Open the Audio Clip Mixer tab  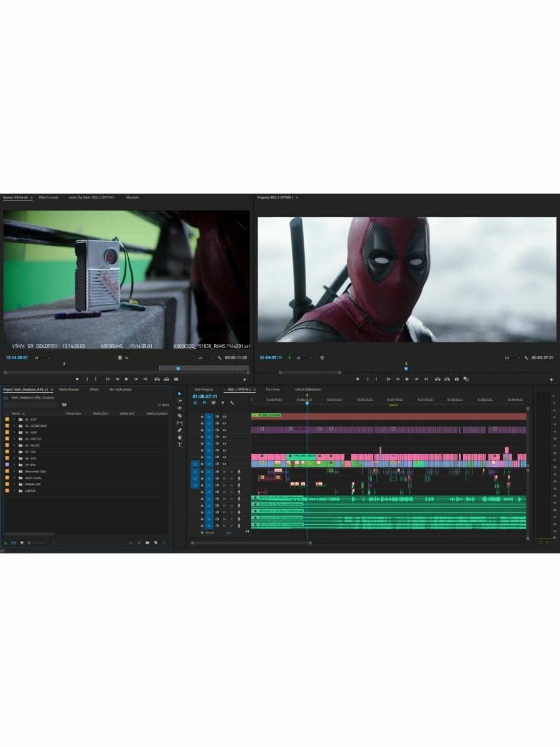point(91,197)
